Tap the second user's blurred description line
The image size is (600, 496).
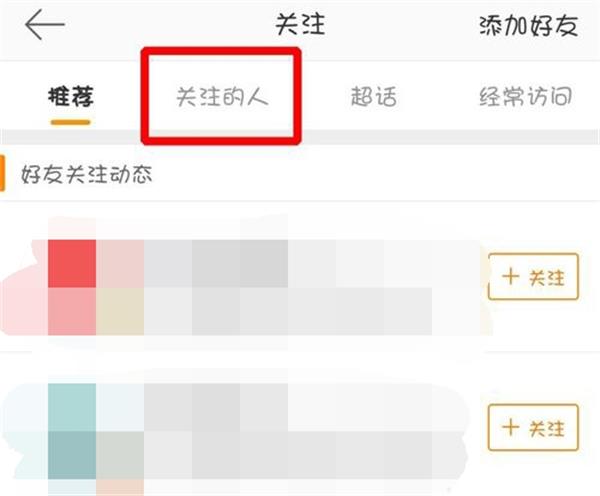point(288,455)
